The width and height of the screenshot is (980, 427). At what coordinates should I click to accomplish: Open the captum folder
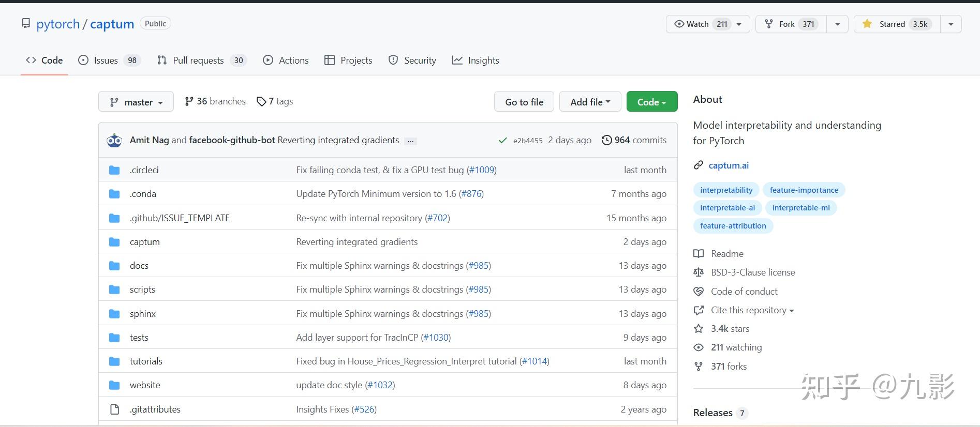(x=145, y=242)
